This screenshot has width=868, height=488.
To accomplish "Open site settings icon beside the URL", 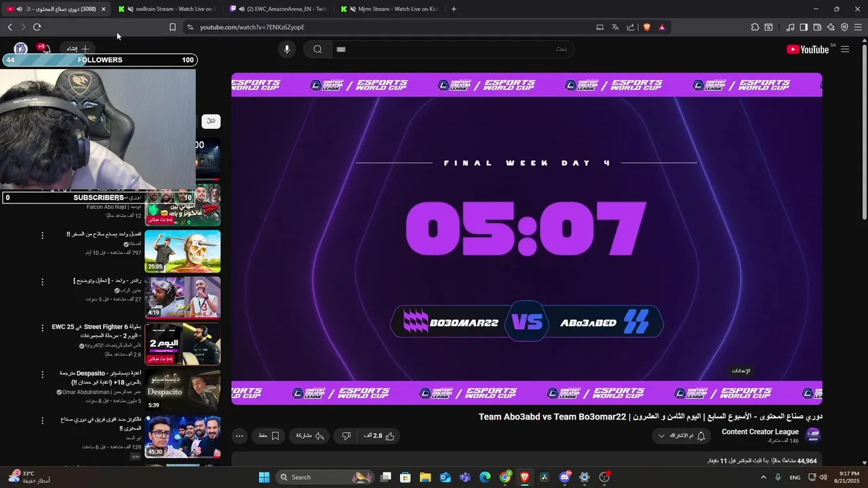I will click(x=190, y=27).
